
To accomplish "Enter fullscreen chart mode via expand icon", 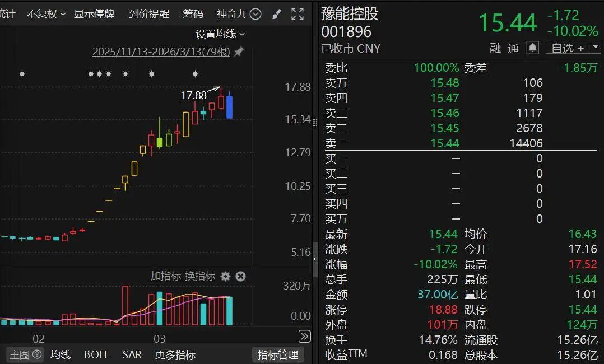I will (x=298, y=13).
